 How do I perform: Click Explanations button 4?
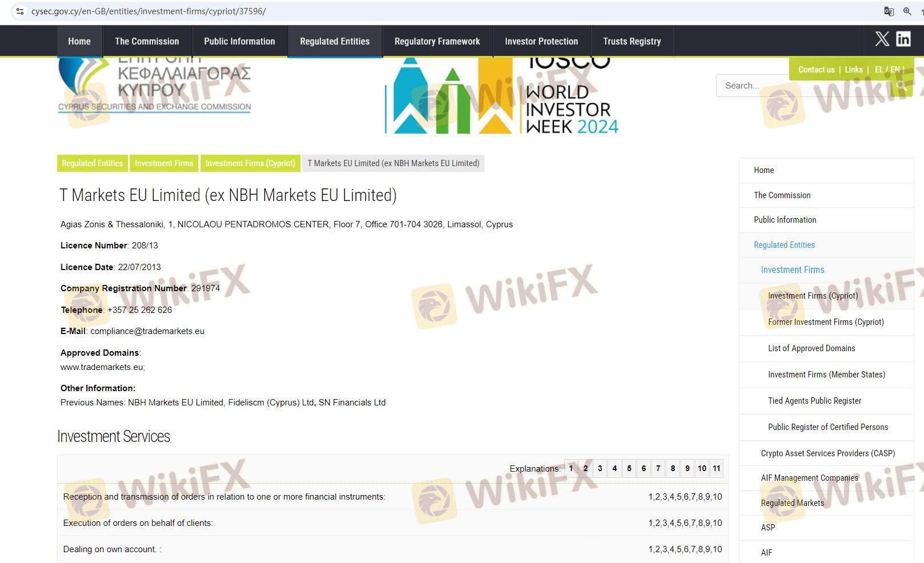[615, 468]
